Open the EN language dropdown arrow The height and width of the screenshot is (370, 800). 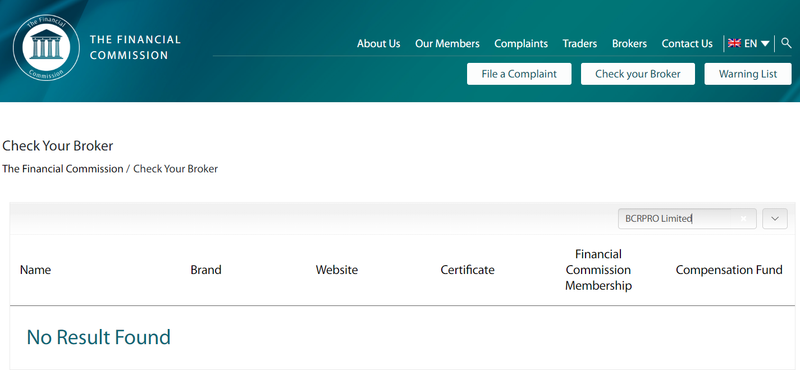point(765,44)
